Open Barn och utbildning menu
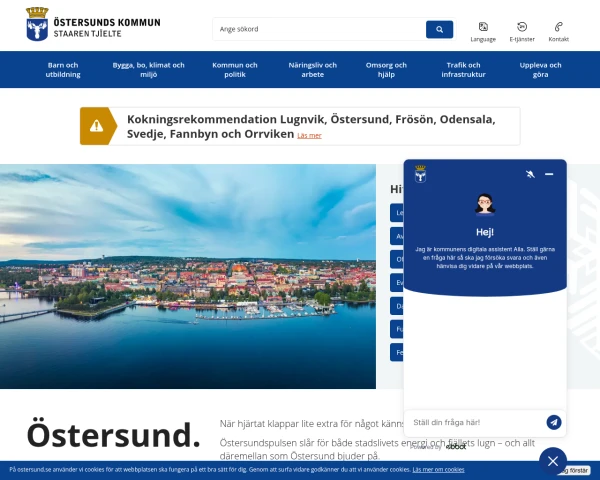 [63, 70]
